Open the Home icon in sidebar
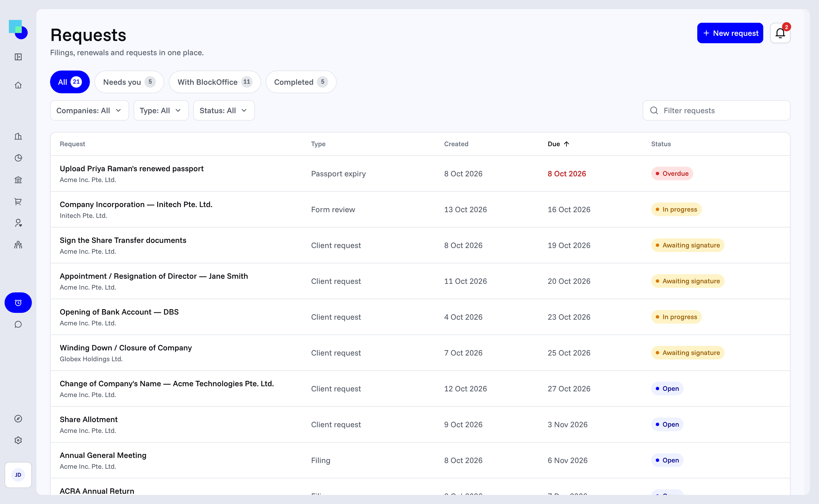The width and height of the screenshot is (819, 504). [18, 85]
